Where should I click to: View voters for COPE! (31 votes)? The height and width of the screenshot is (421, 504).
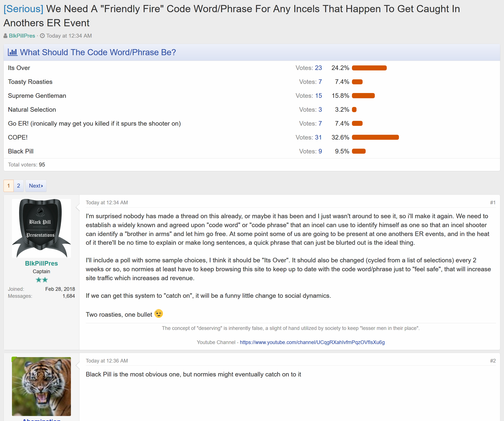point(318,137)
